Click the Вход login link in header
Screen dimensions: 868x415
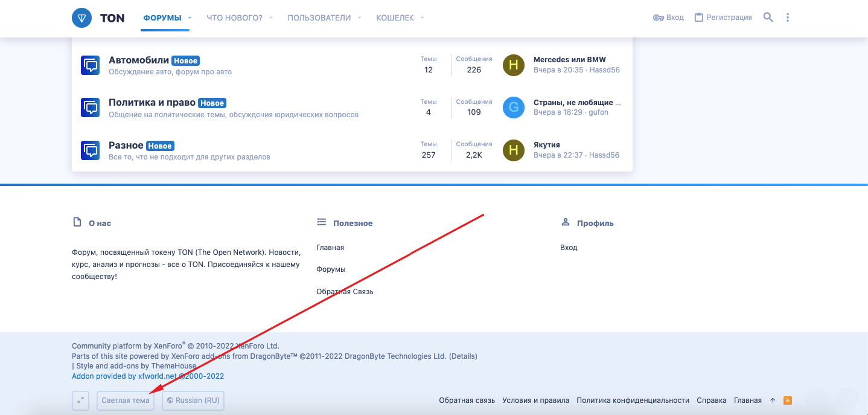tap(675, 18)
